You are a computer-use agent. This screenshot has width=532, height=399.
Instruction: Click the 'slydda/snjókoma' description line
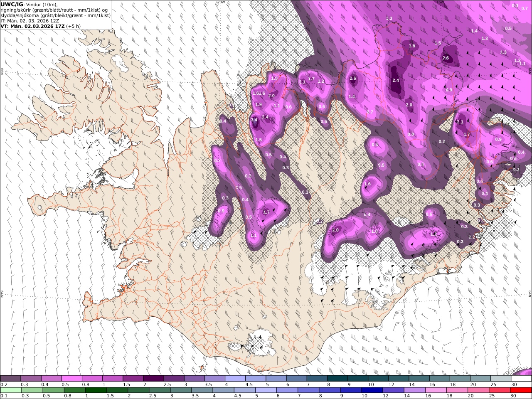(x=56, y=15)
